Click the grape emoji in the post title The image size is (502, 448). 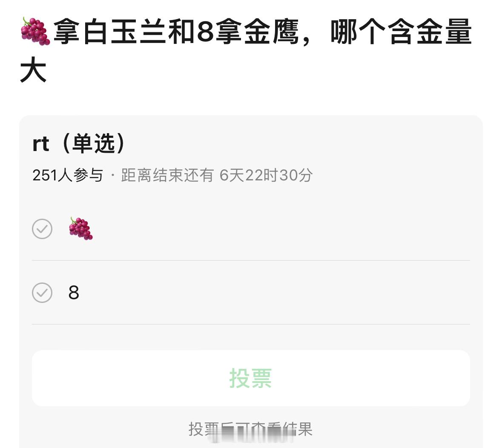point(35,31)
